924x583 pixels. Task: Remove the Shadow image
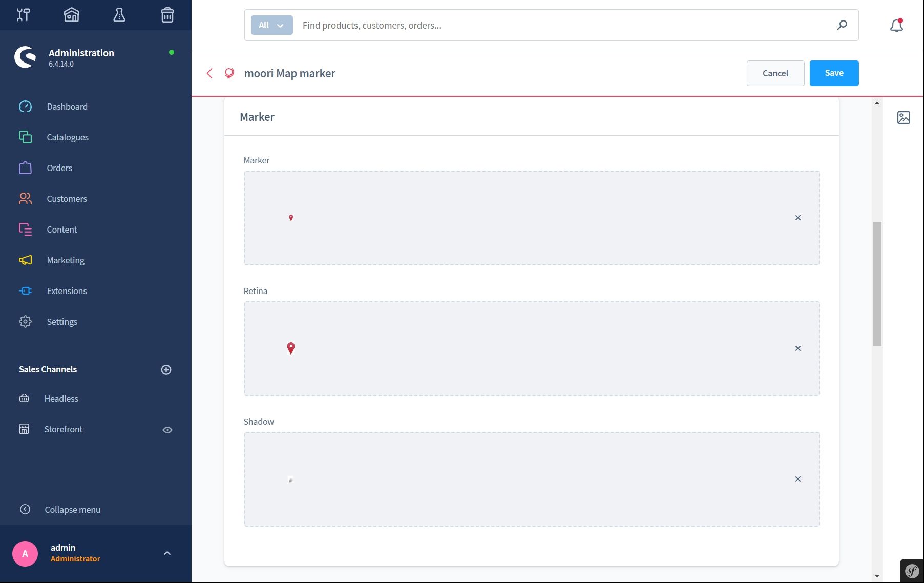tap(797, 479)
